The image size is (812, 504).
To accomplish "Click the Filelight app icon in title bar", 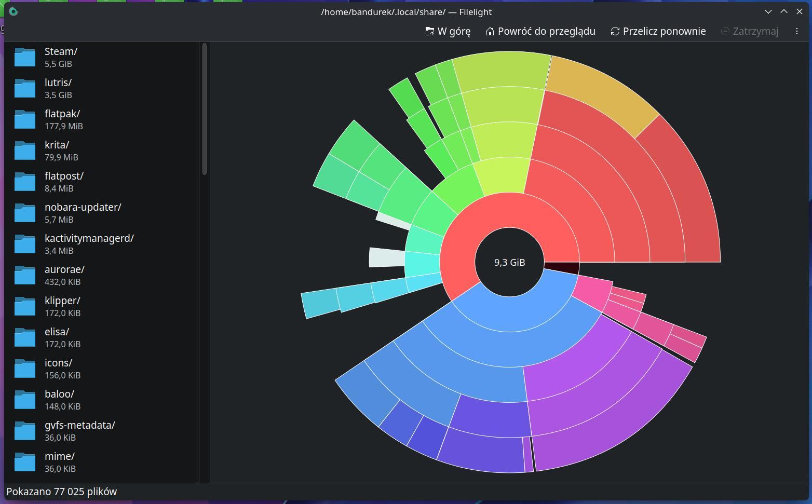I will point(13,11).
